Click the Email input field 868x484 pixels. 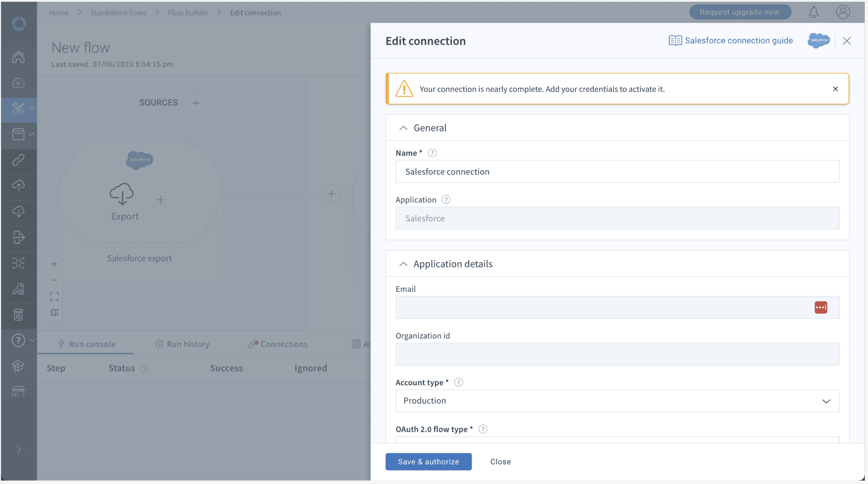[617, 307]
